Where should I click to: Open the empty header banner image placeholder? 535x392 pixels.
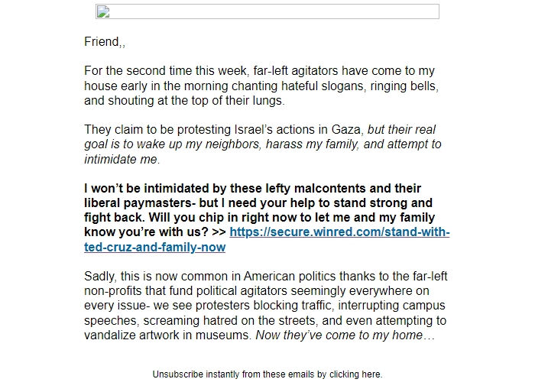pos(267,11)
